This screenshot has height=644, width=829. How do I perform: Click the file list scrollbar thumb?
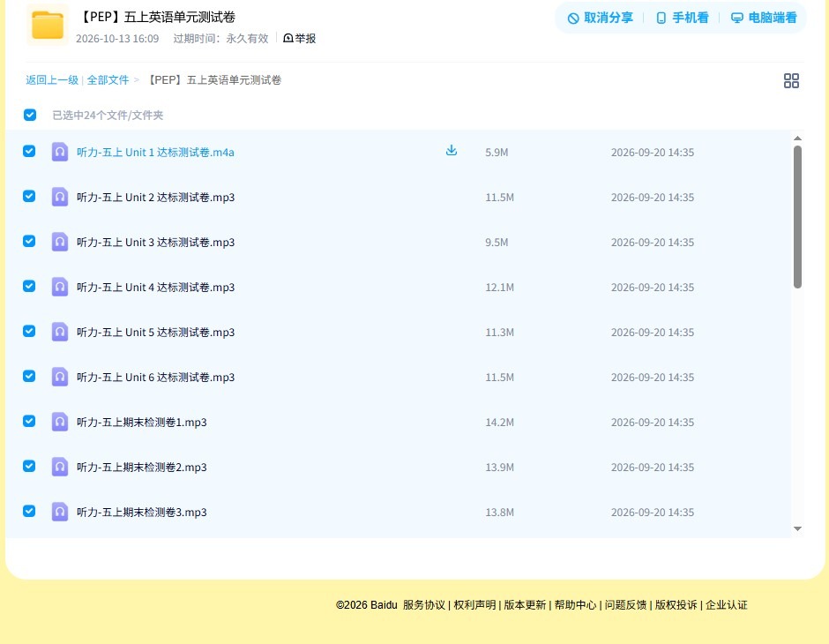tap(797, 217)
